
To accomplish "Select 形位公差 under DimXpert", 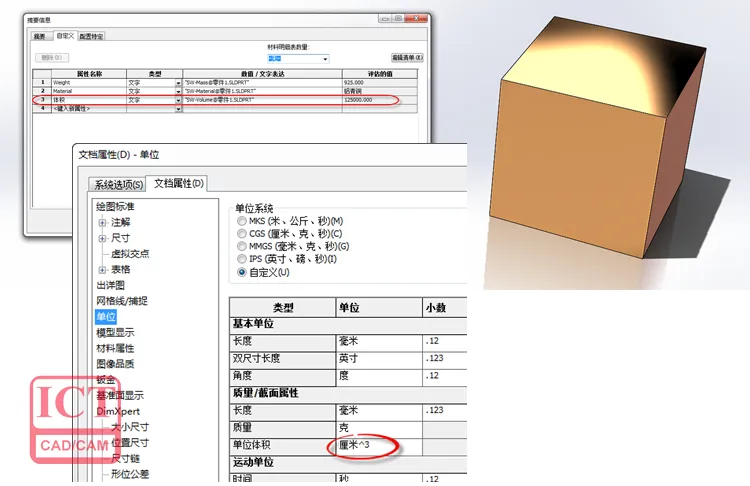I will point(130,474).
